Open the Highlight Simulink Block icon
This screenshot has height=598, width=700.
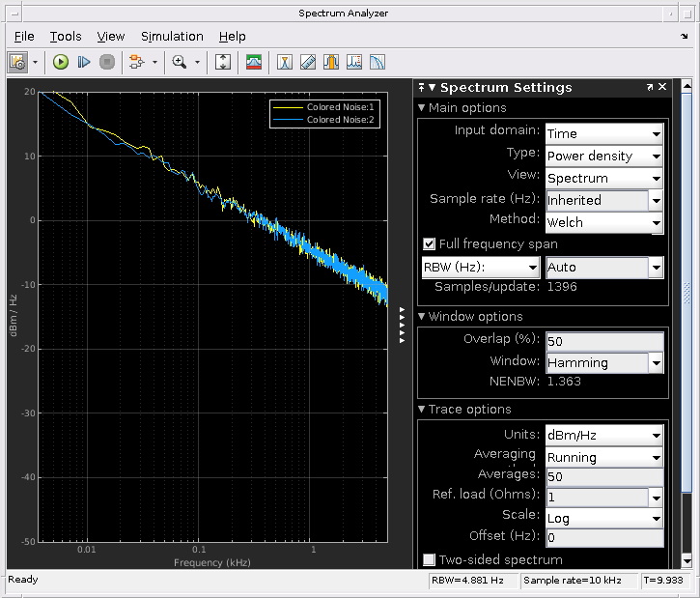135,62
